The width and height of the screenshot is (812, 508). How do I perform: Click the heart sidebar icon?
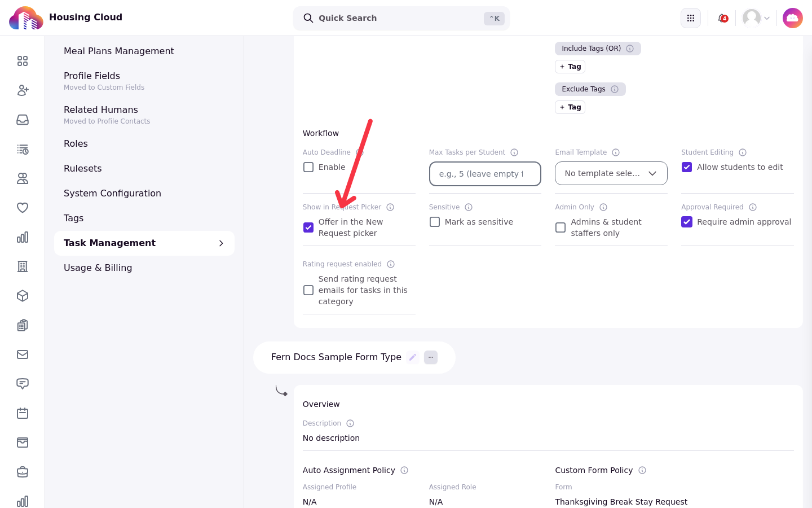pos(23,208)
